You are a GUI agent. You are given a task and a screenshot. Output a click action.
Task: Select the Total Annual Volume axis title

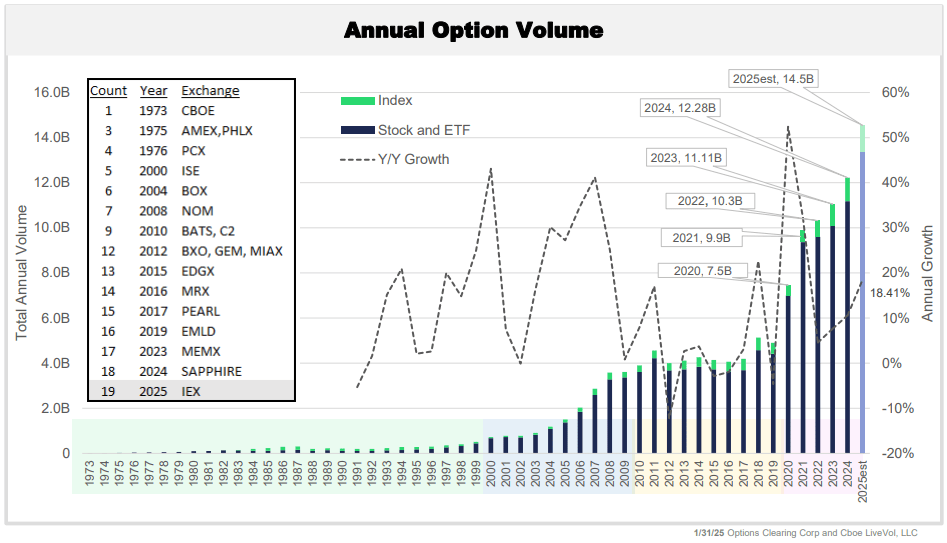click(22, 271)
